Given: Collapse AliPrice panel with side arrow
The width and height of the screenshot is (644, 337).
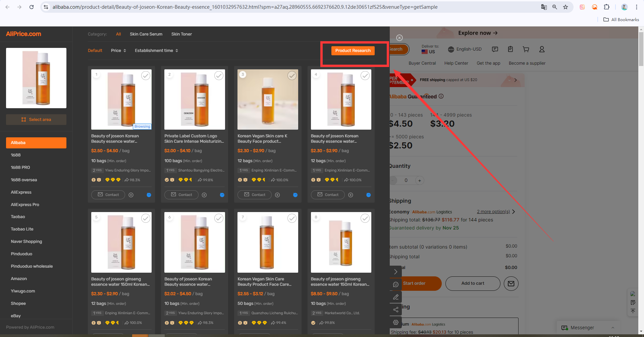Looking at the screenshot, I should point(396,272).
